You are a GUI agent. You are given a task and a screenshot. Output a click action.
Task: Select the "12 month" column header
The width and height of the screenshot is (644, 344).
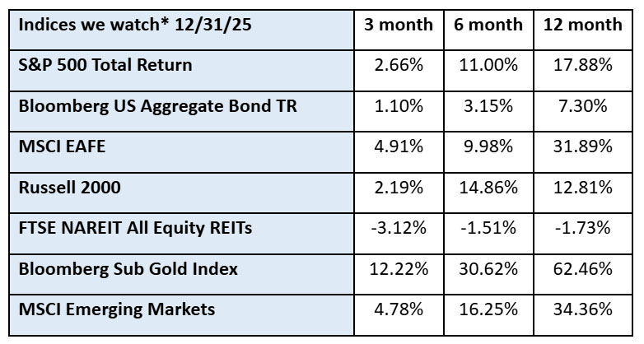click(x=582, y=25)
